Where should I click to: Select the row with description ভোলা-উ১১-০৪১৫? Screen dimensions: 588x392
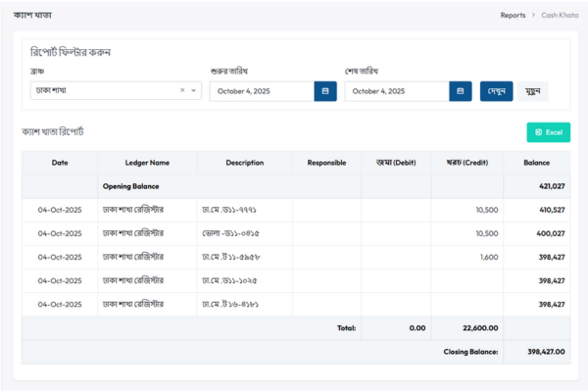pos(244,233)
